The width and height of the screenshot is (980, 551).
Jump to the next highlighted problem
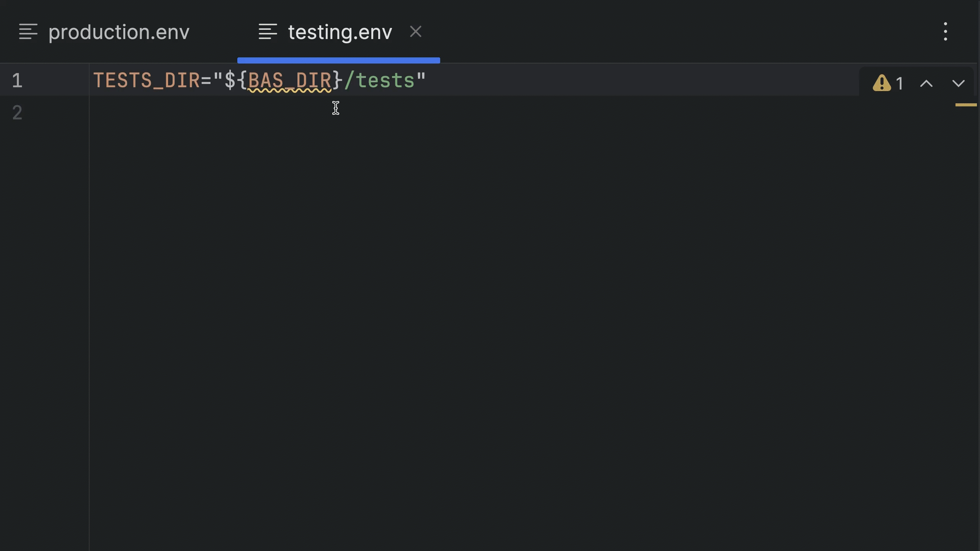[x=959, y=83]
